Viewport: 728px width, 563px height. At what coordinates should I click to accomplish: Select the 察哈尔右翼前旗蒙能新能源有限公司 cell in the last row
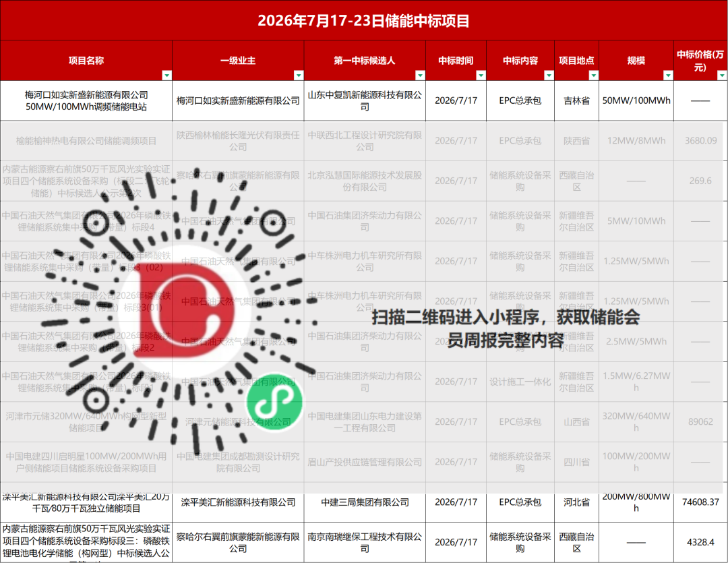click(238, 543)
